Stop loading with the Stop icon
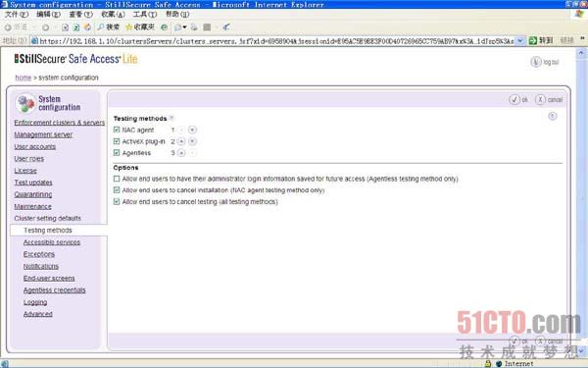Image resolution: width=588 pixels, height=368 pixels. (x=65, y=27)
